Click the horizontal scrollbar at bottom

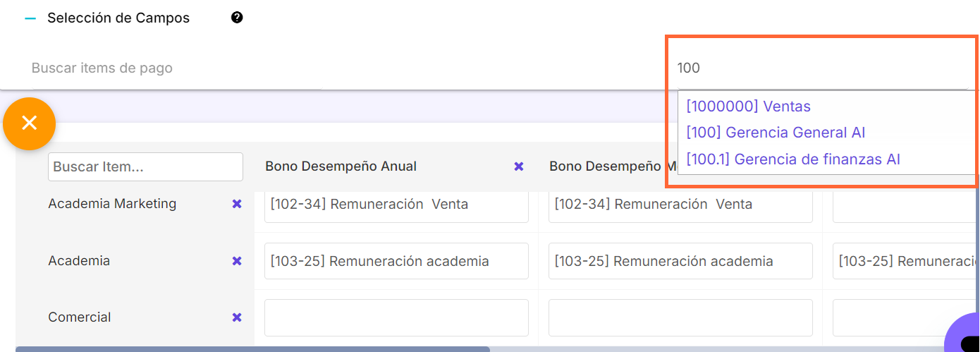pos(252,348)
